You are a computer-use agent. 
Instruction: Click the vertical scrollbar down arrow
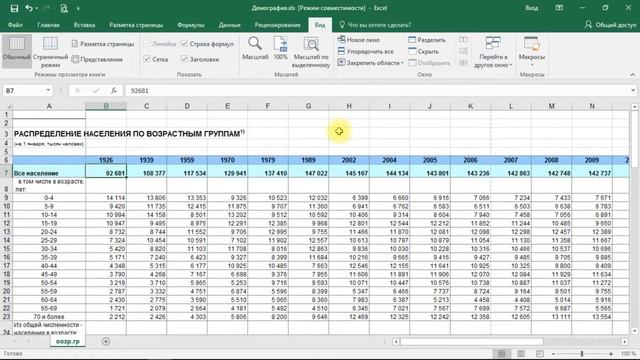(634, 331)
